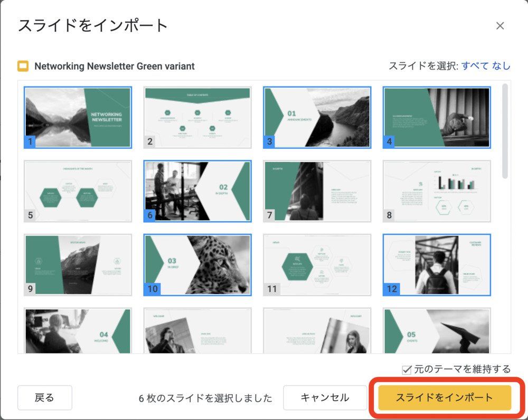Select the paper airplane Events slide thumbnail
This screenshot has width=528, height=420.
click(437, 331)
